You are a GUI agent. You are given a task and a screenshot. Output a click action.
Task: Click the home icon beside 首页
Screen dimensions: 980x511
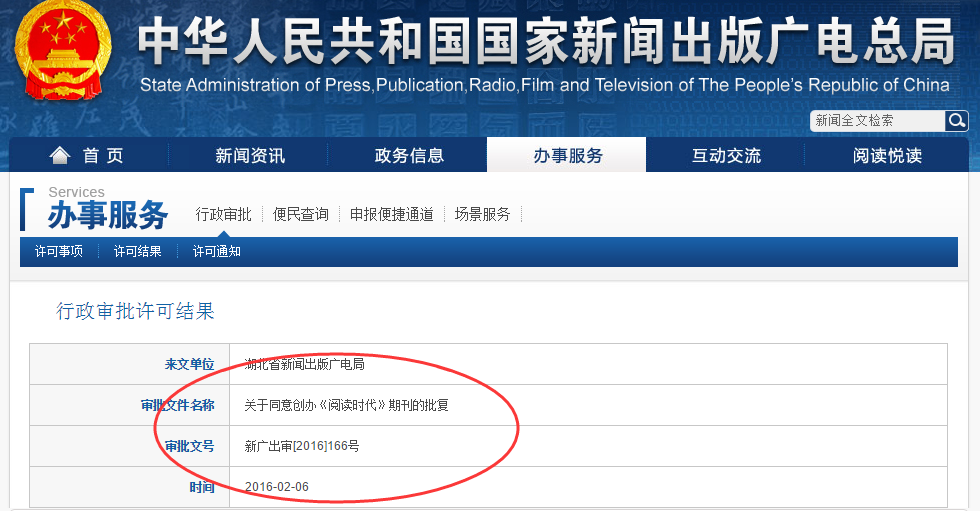(59, 155)
